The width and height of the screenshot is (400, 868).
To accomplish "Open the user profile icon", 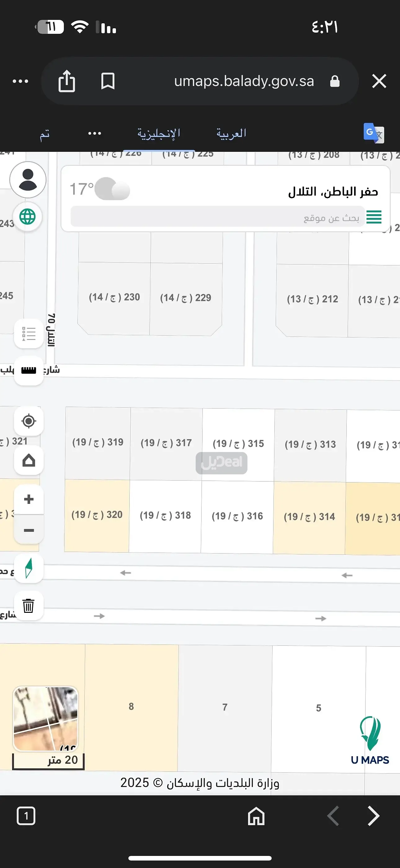I will [x=28, y=180].
